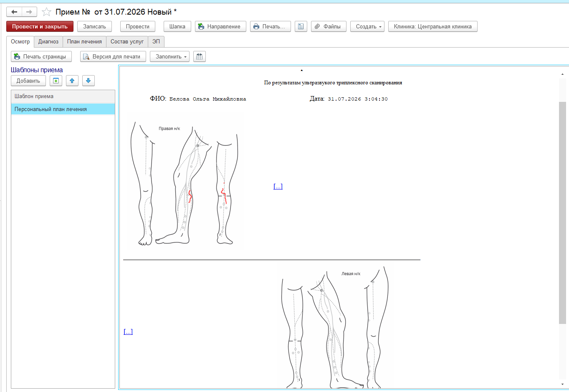Expand the Создать dropdown
The image size is (569, 392).
[x=367, y=26]
